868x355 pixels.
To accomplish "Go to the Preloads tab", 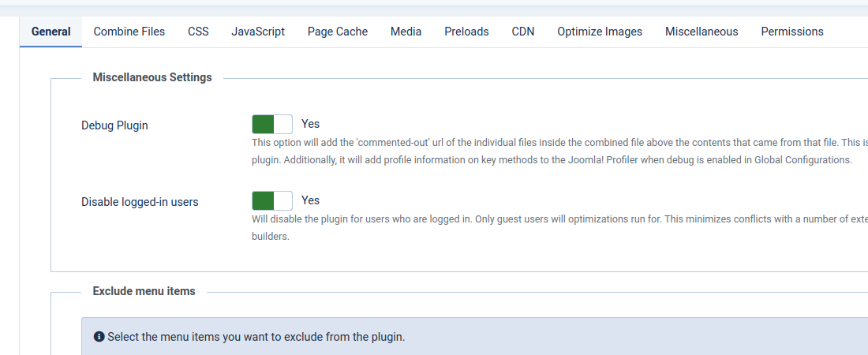I will pyautogui.click(x=466, y=32).
